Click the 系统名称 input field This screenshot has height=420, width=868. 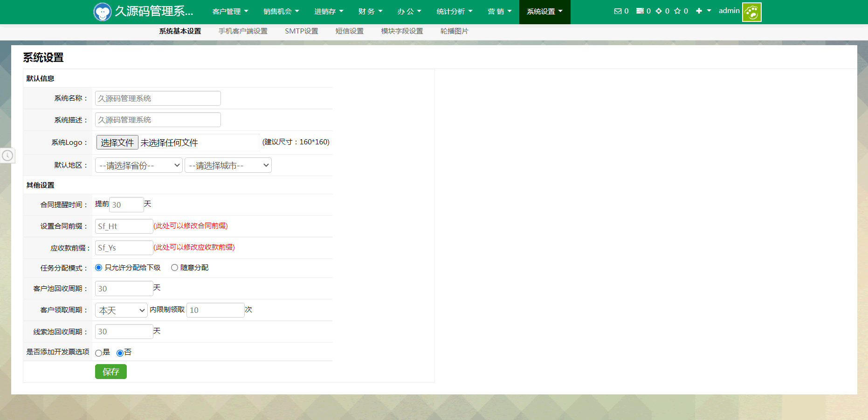pyautogui.click(x=158, y=98)
